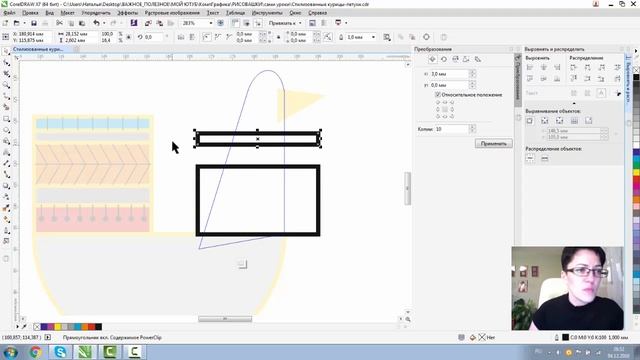Screen dimensions: 640x360
Task: Click the Cut scissors icon
Action: (60, 23)
